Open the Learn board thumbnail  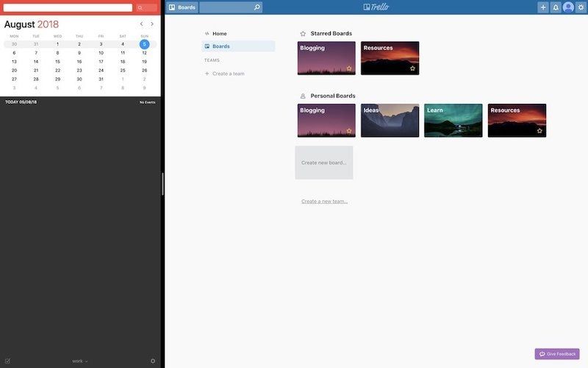[453, 121]
